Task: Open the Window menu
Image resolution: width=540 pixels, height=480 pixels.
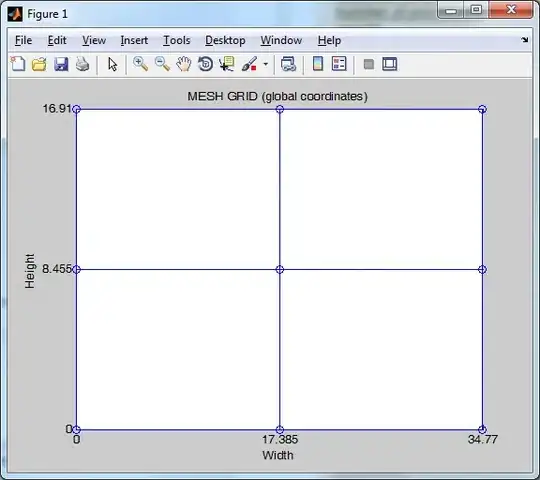Action: pyautogui.click(x=281, y=41)
